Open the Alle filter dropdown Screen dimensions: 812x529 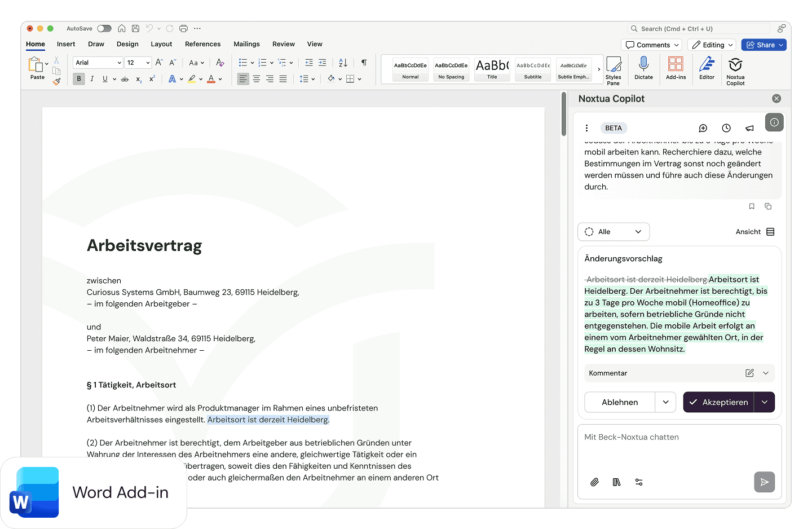(x=614, y=232)
